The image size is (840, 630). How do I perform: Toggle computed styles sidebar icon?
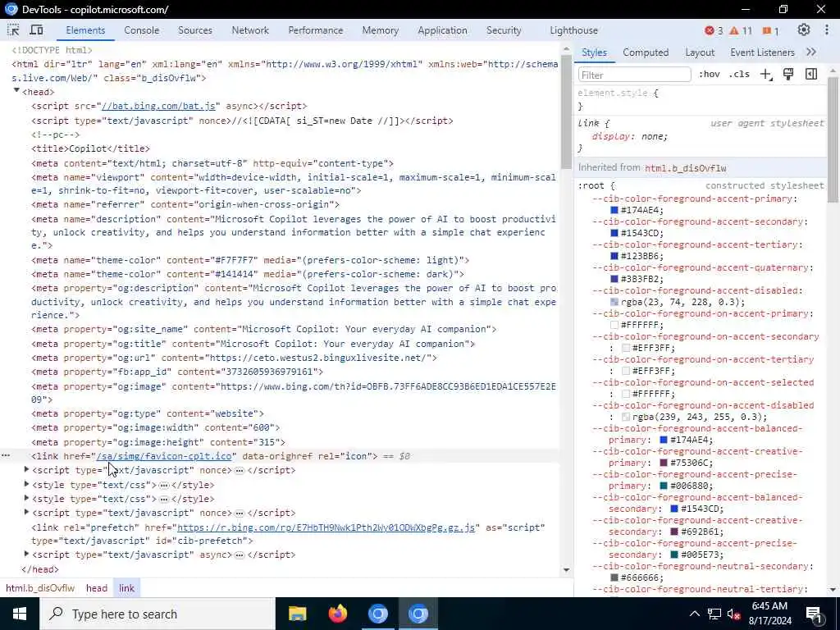tap(811, 74)
